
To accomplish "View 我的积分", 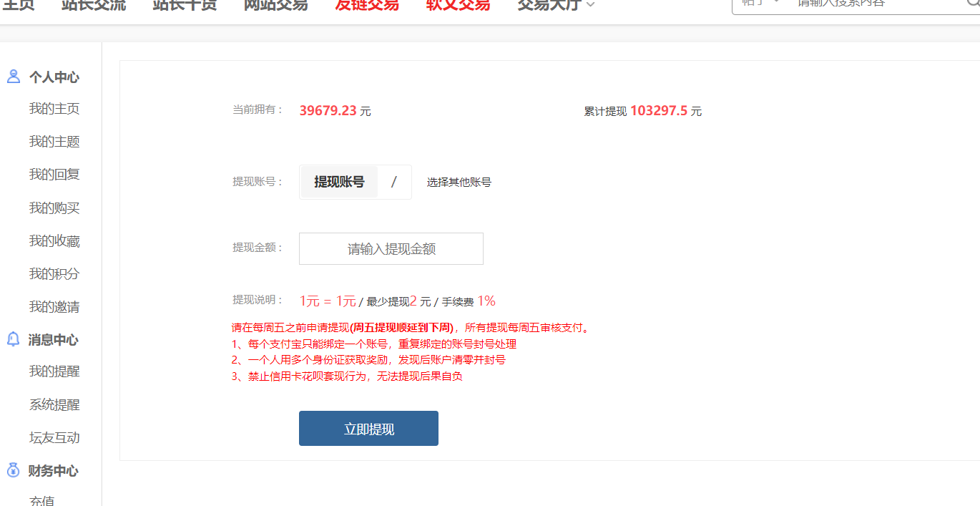I will (x=54, y=274).
